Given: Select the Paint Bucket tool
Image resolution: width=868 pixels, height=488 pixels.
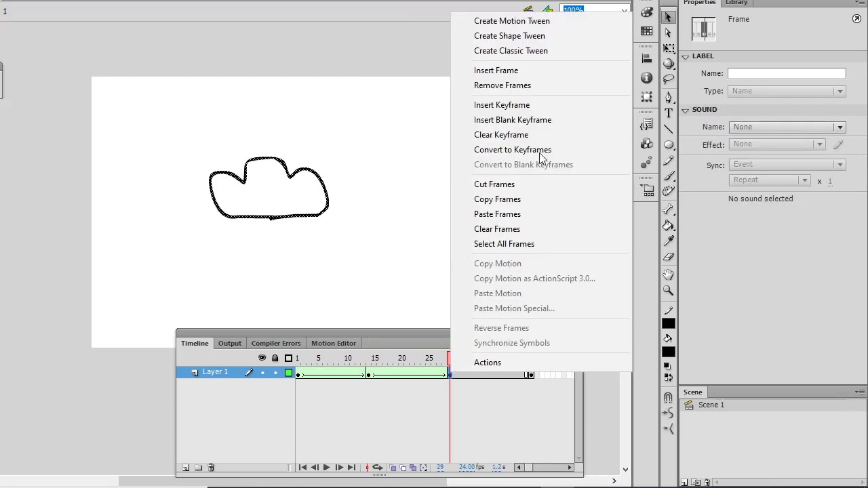Looking at the screenshot, I should (x=669, y=226).
